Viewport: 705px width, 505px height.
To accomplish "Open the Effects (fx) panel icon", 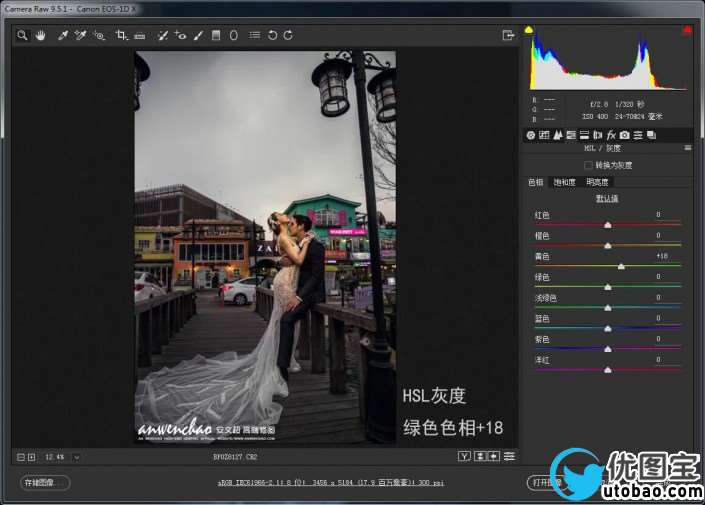I will click(x=611, y=135).
